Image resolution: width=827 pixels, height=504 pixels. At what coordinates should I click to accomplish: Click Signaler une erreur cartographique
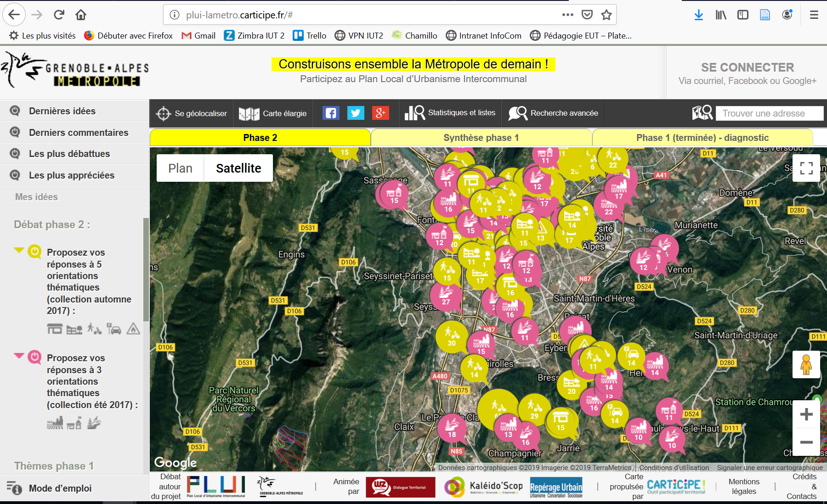coord(770,468)
